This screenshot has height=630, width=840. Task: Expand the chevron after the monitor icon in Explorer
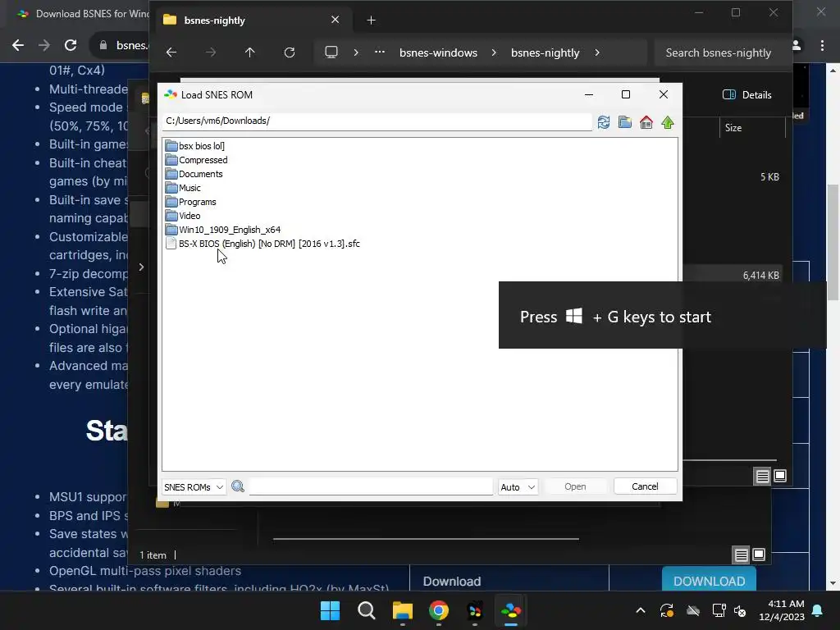pos(356,52)
